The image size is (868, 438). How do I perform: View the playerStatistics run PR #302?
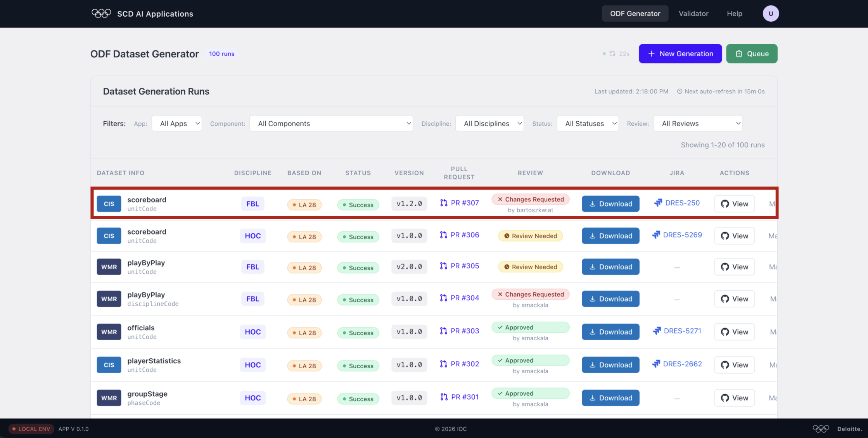coord(735,365)
